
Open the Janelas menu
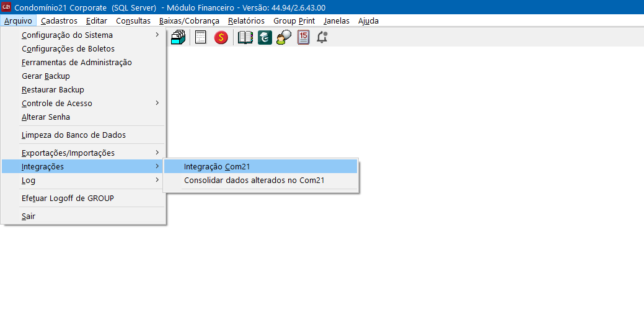coord(337,20)
